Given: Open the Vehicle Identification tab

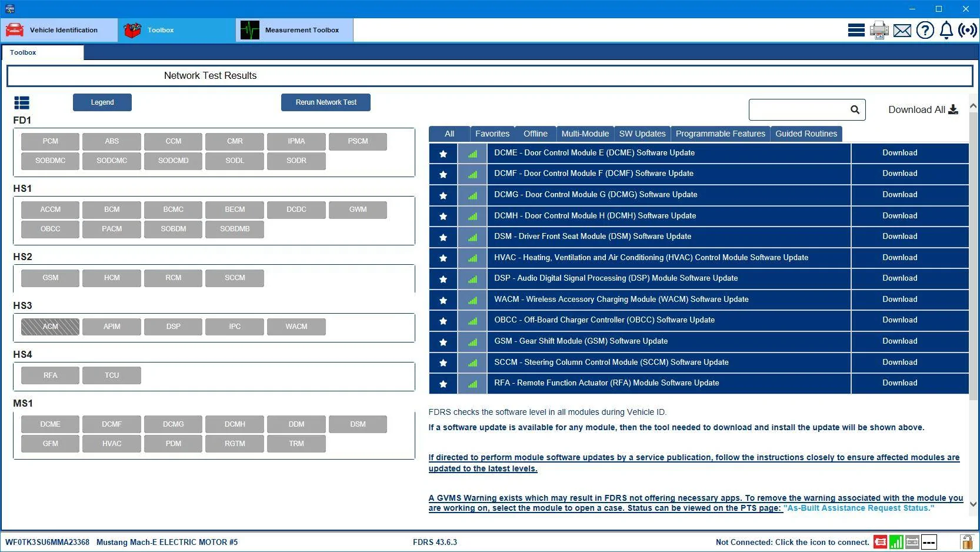Looking at the screenshot, I should pyautogui.click(x=59, y=30).
